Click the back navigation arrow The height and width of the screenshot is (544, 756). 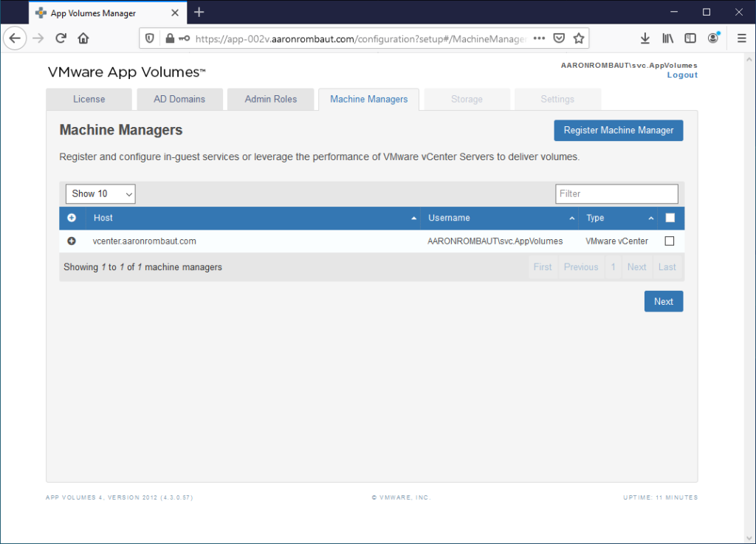[16, 38]
